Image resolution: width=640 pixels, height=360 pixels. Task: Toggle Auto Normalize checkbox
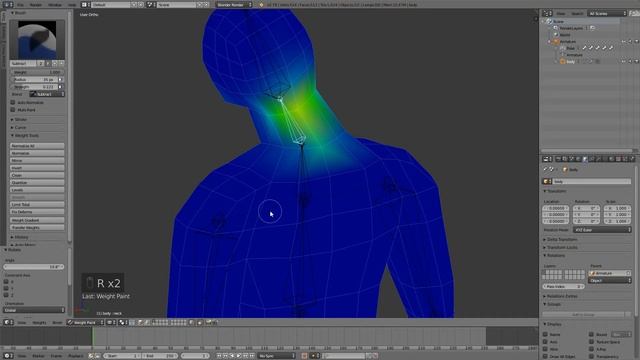click(x=13, y=102)
